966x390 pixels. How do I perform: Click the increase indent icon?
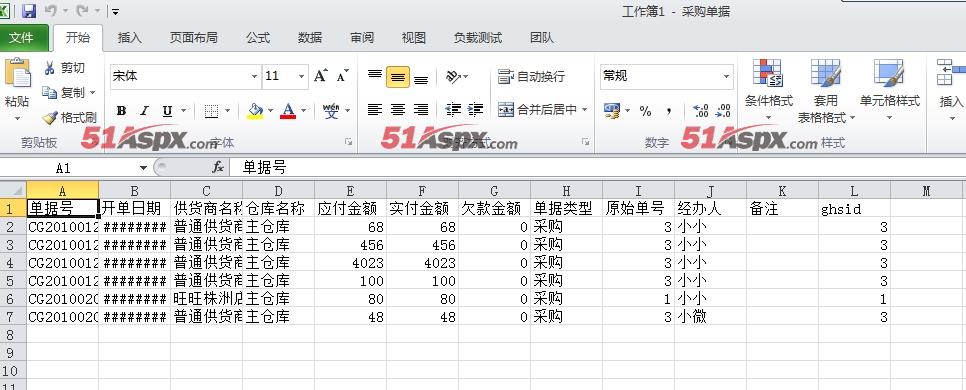tap(475, 110)
